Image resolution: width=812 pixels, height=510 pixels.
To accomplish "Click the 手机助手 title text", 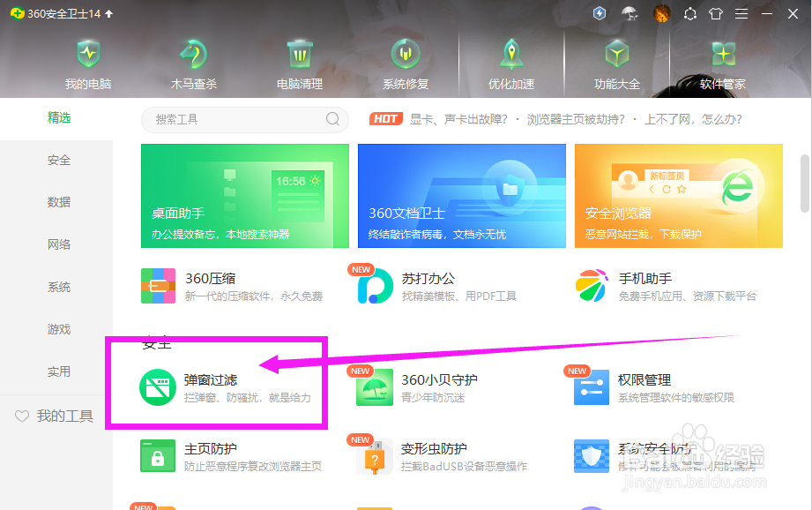I will [645, 279].
